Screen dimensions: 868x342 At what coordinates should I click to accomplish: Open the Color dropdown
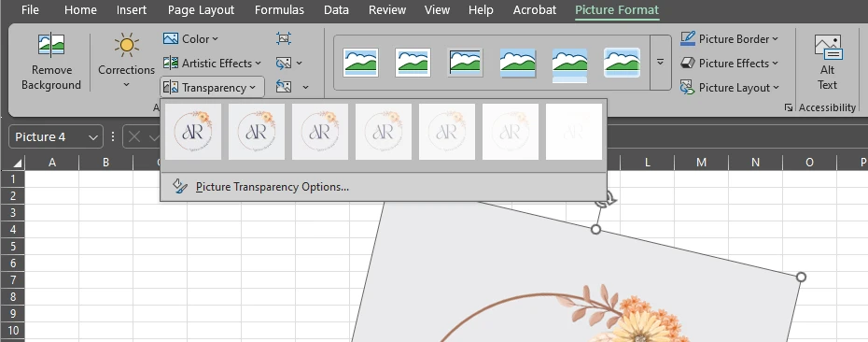click(191, 39)
